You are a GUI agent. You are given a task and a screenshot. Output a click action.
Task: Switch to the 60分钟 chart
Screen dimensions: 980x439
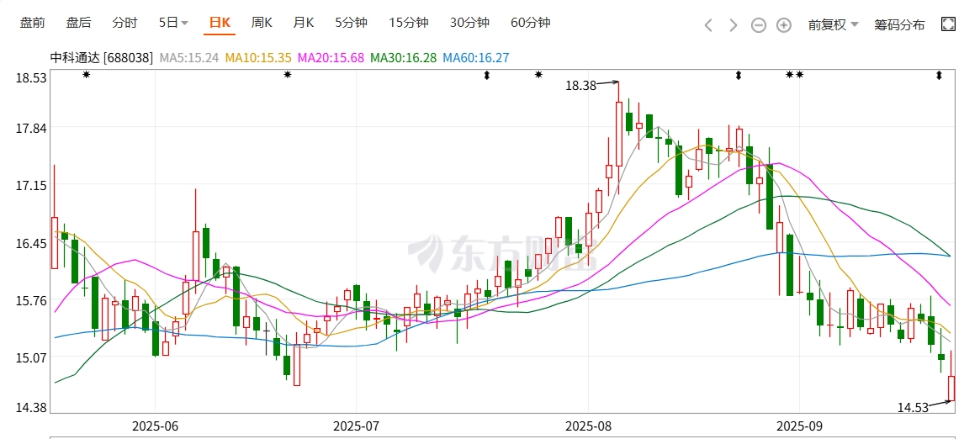point(531,23)
